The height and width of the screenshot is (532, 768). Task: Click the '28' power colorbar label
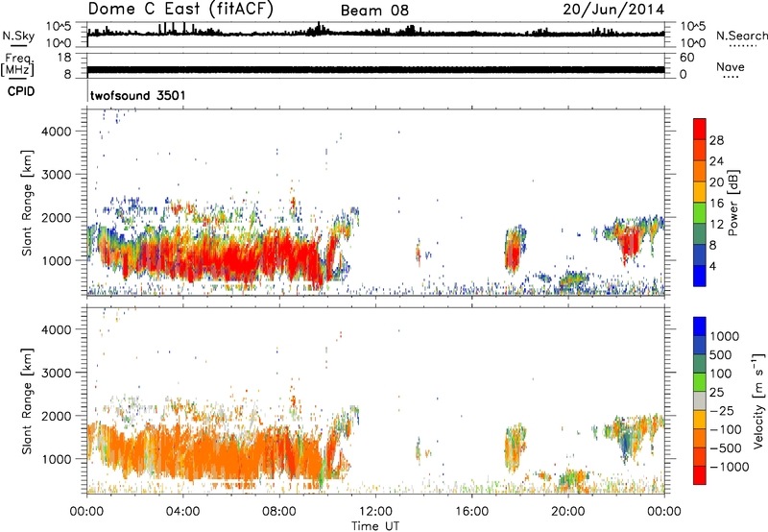[716, 140]
